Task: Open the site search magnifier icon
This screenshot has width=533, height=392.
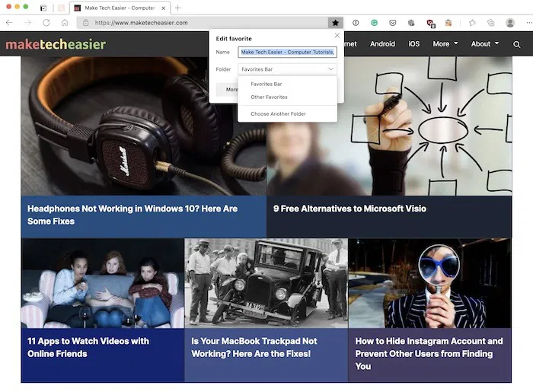Action: [517, 44]
